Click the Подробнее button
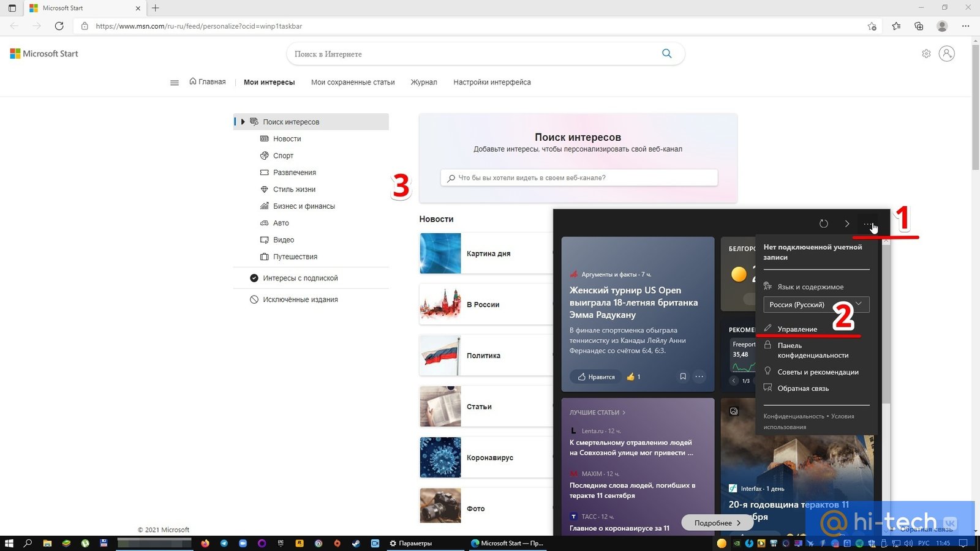 point(717,523)
